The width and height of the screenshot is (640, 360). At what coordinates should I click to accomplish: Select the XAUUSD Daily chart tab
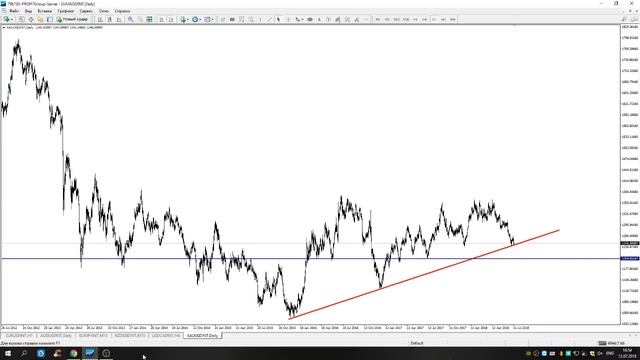point(202,335)
